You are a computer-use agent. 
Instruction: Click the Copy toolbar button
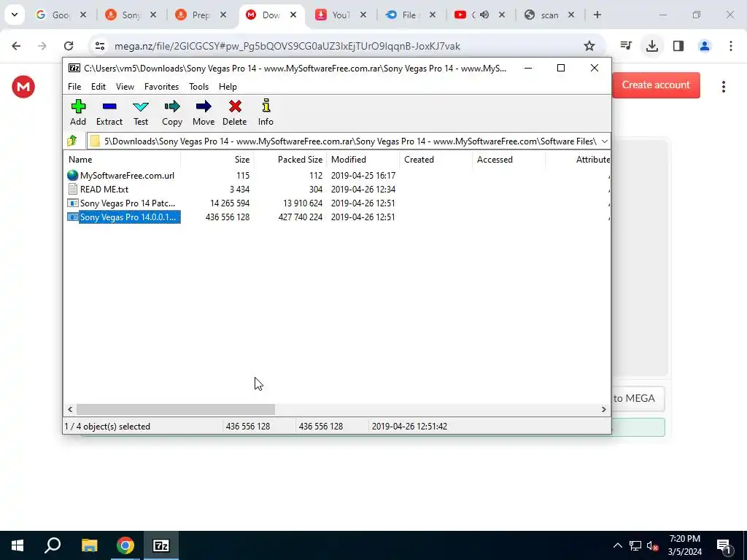[172, 112]
